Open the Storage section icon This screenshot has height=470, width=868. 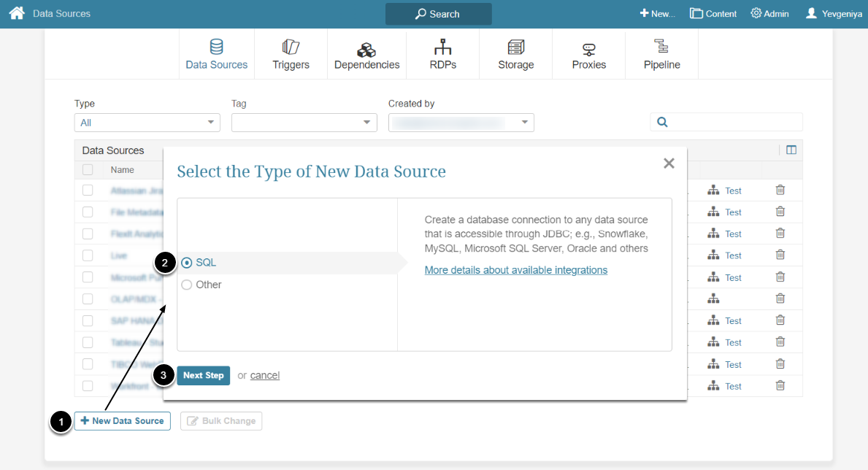(516, 47)
